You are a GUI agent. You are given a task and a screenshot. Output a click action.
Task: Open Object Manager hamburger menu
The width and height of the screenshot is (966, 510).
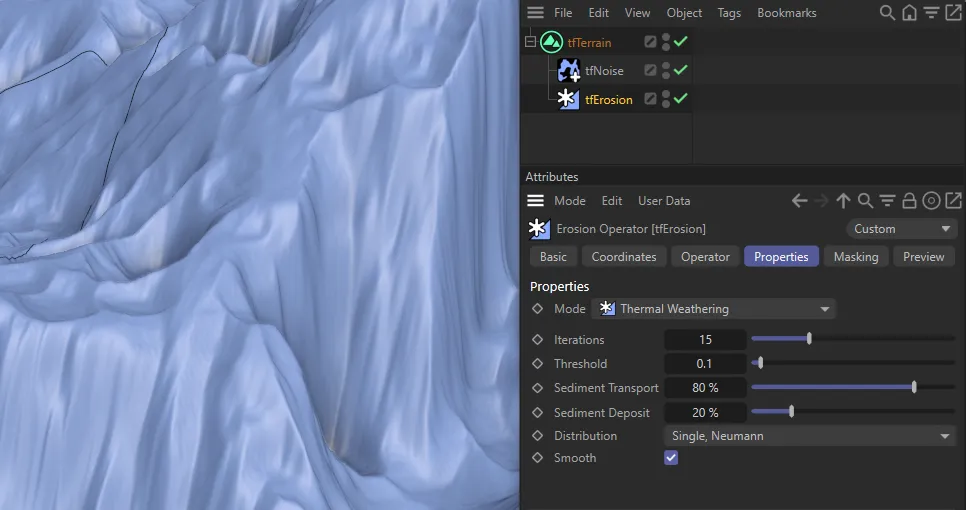[x=535, y=12]
